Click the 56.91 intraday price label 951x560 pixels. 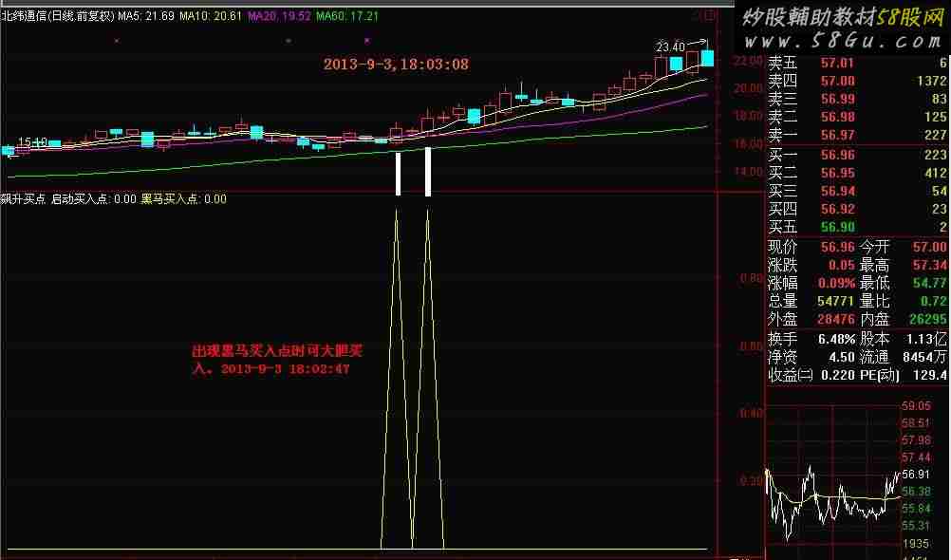pyautogui.click(x=916, y=474)
